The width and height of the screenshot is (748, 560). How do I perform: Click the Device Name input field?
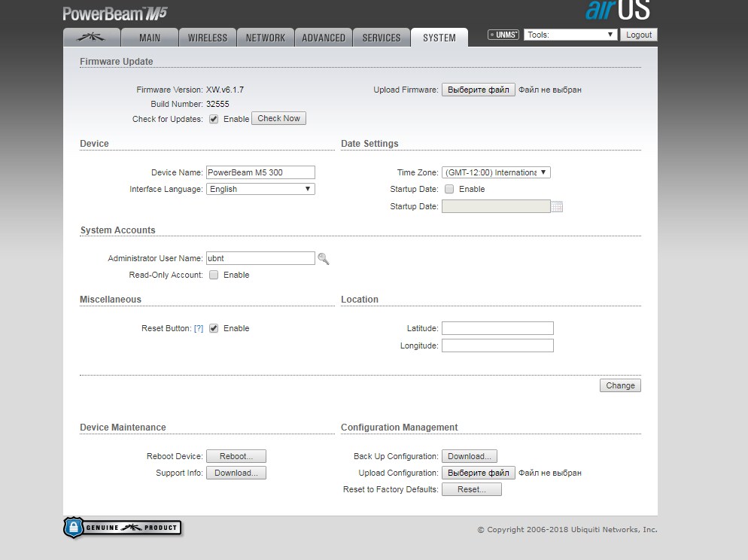[260, 172]
